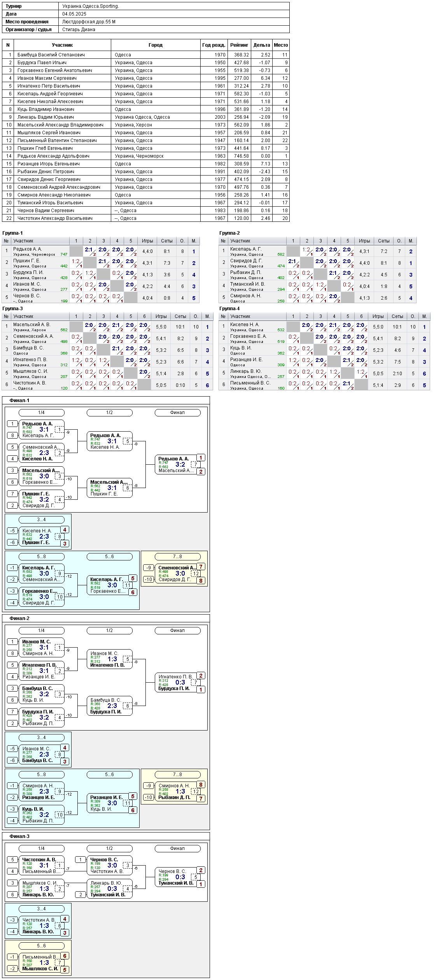Click tournament name 'Украина.Одесса.Sporting.'
This screenshot has height=980, width=434.
tap(91, 6)
